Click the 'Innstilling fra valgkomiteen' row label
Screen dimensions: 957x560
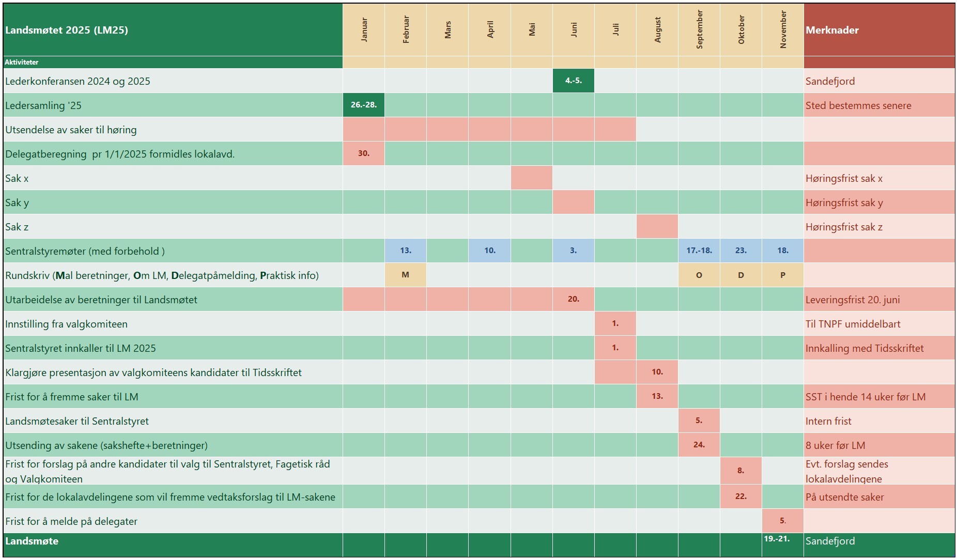[x=66, y=324]
